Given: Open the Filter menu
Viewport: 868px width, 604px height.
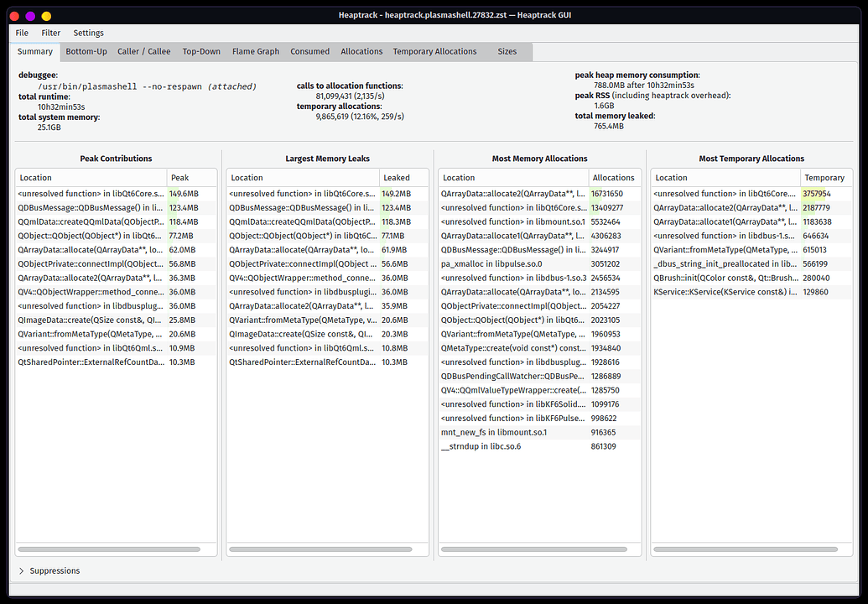Looking at the screenshot, I should 51,33.
